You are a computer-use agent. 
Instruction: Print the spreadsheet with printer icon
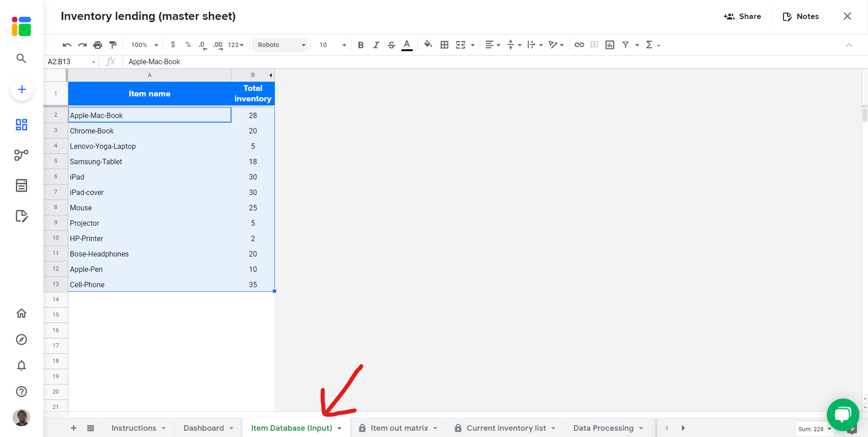pyautogui.click(x=98, y=45)
